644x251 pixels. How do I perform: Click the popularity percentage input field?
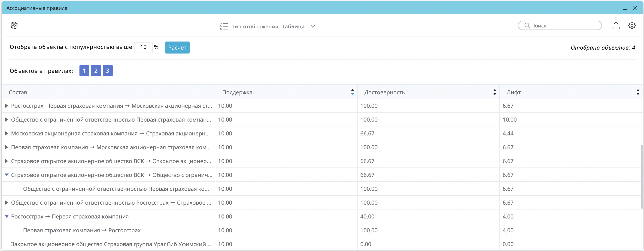pyautogui.click(x=143, y=47)
